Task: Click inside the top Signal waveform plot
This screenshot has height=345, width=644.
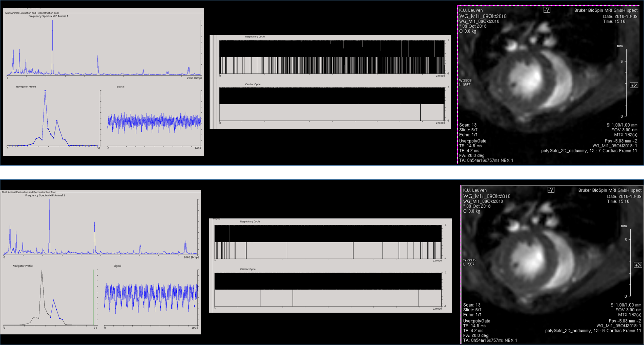Action: [154, 122]
